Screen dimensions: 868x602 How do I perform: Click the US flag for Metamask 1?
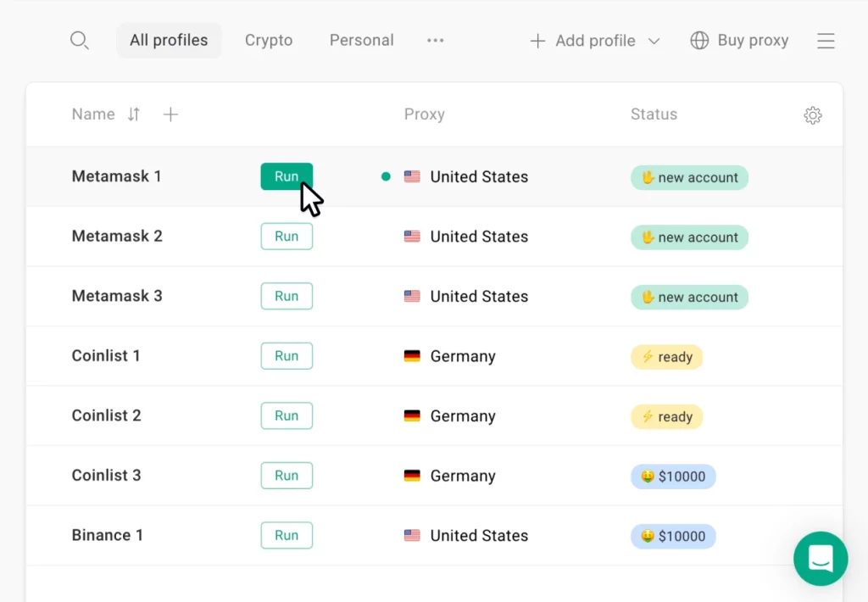(x=412, y=176)
